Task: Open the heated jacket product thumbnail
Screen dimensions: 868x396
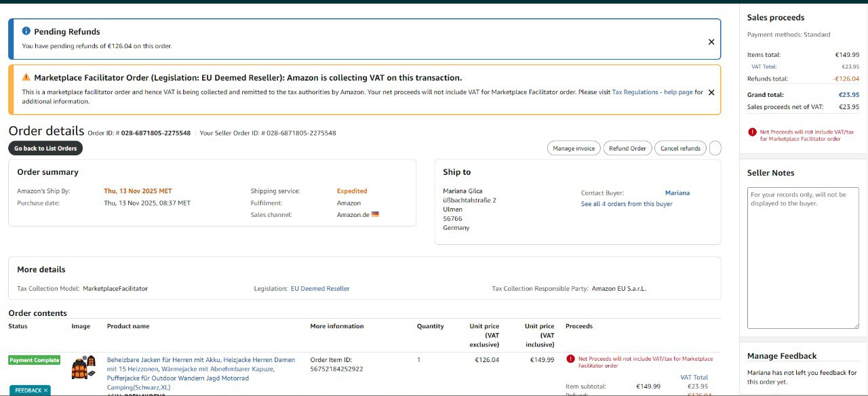Action: (83, 367)
